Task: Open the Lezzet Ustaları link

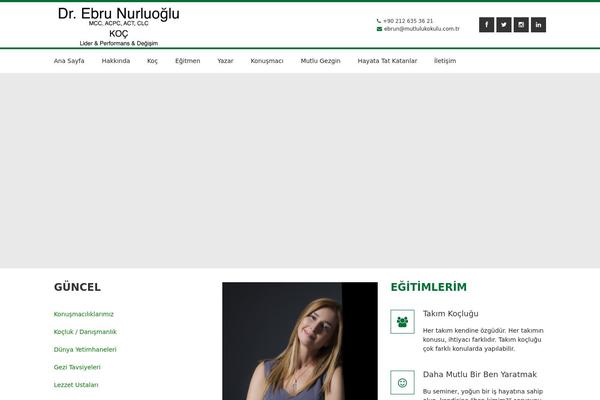Action: pos(76,385)
